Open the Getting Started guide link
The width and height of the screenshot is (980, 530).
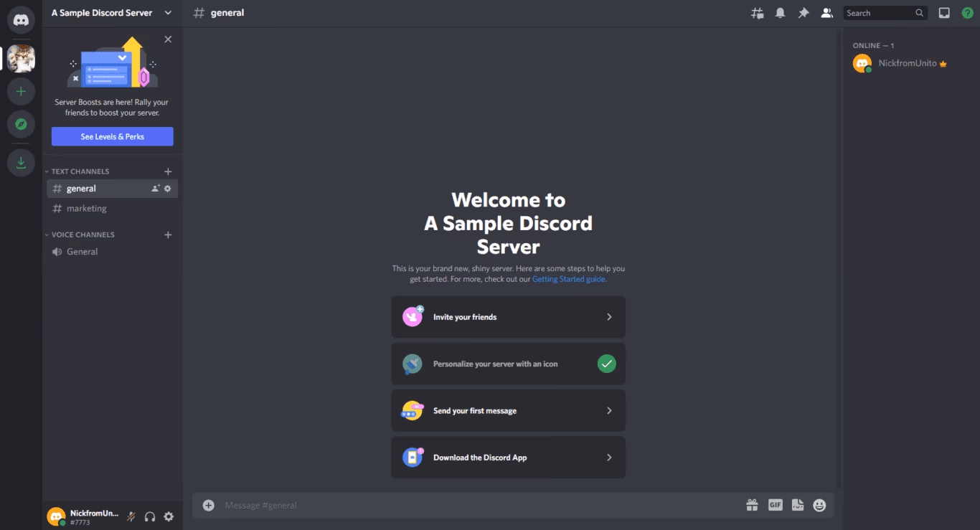point(568,279)
